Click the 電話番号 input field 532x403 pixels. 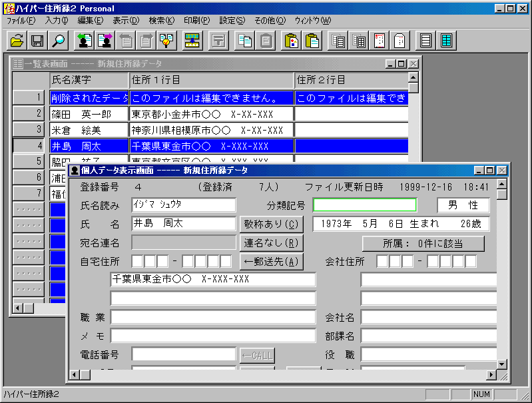[184, 354]
